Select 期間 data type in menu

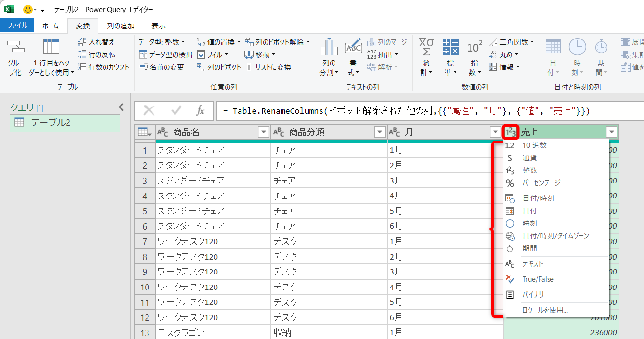(556, 248)
